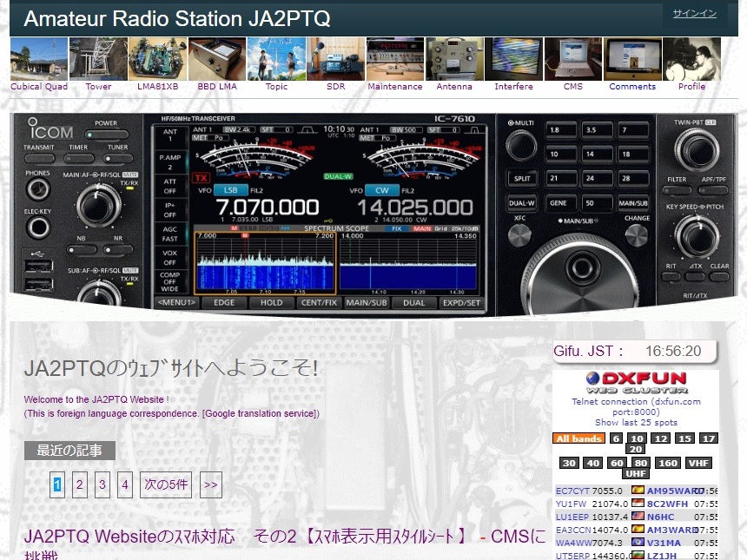Select the LMA81XB circuit board thumbnail
The height and width of the screenshot is (560, 747).
(158, 59)
